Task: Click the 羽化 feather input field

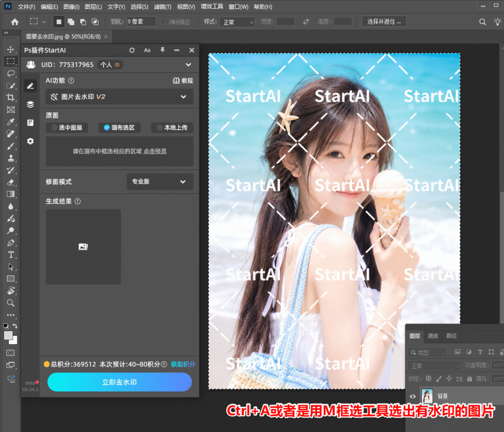Action: click(141, 22)
